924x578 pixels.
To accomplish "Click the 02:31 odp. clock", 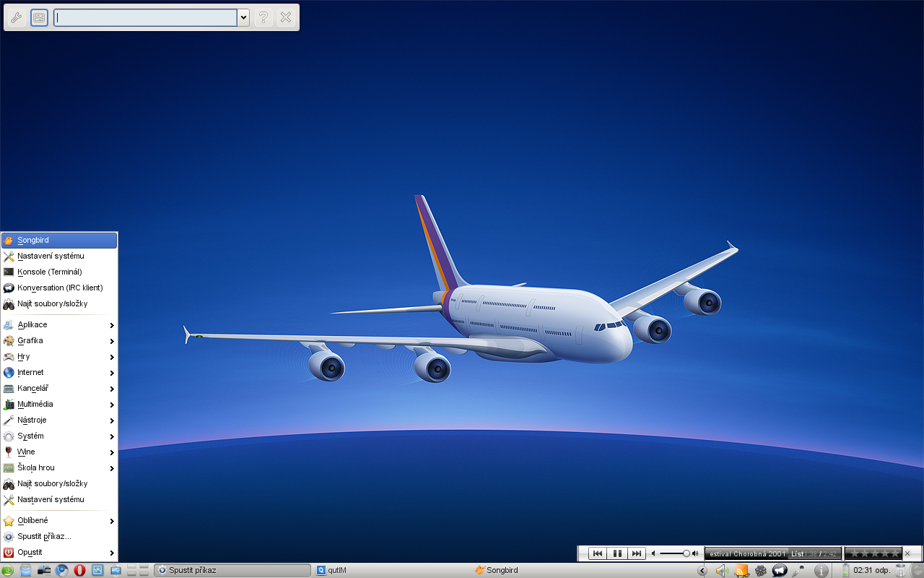I will click(x=871, y=570).
